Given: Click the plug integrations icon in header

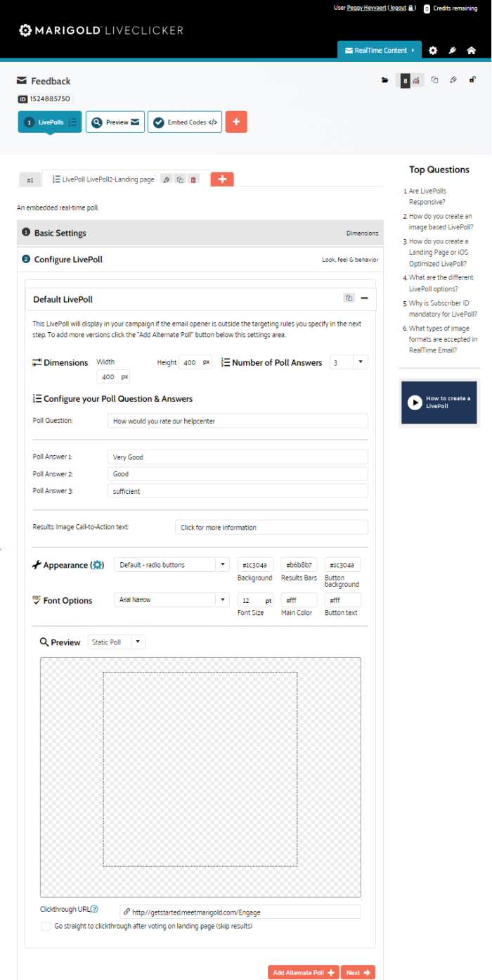Looking at the screenshot, I should pos(452,51).
